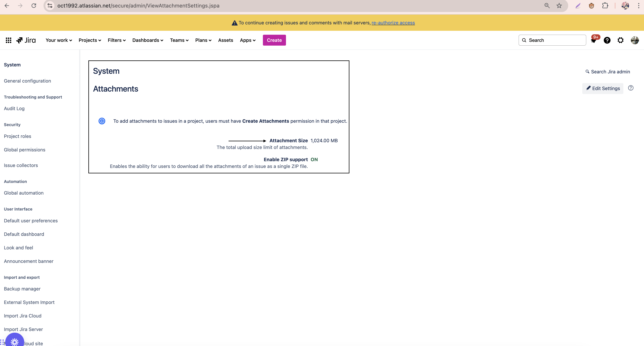Click the profile avatar in Jira header
Image resolution: width=644 pixels, height=346 pixels.
[634, 40]
